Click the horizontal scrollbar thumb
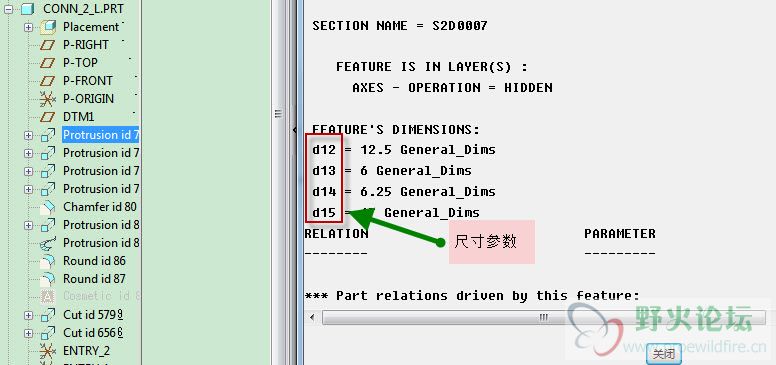The width and height of the screenshot is (776, 365). [543, 318]
